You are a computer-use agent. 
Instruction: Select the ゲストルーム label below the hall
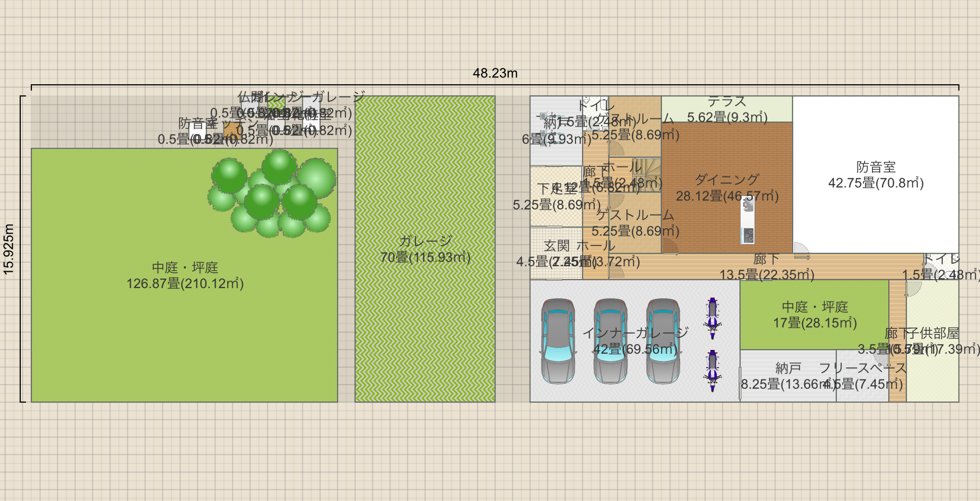click(x=635, y=223)
